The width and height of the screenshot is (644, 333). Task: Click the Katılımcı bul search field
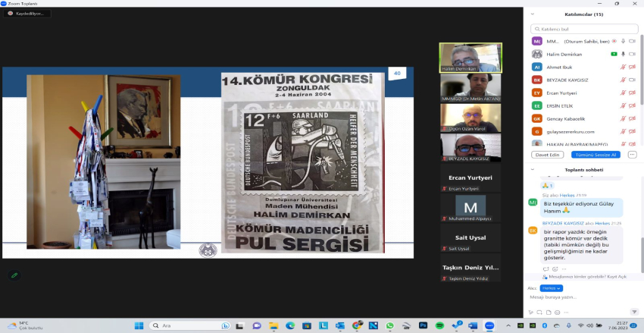[584, 29]
